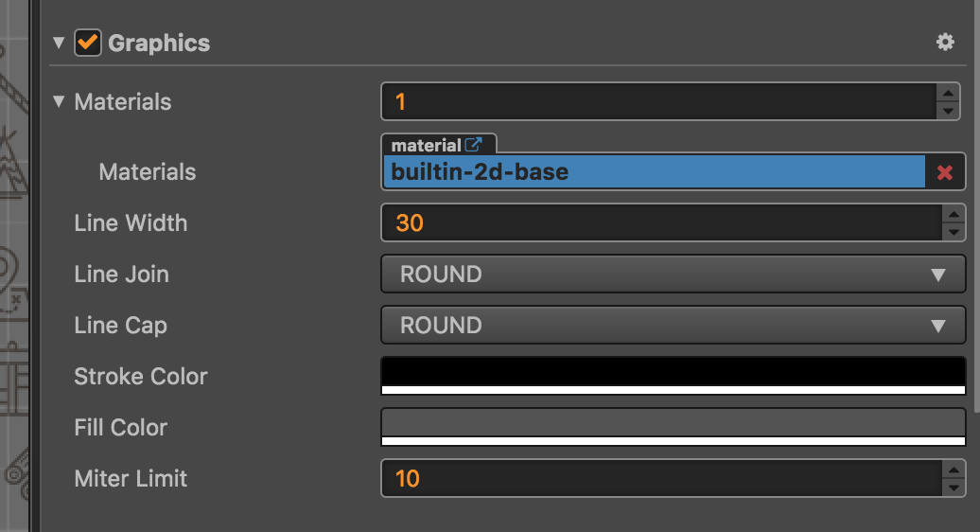Image resolution: width=980 pixels, height=532 pixels.
Task: Increase Miter Limit with up stepper
Action: click(953, 470)
